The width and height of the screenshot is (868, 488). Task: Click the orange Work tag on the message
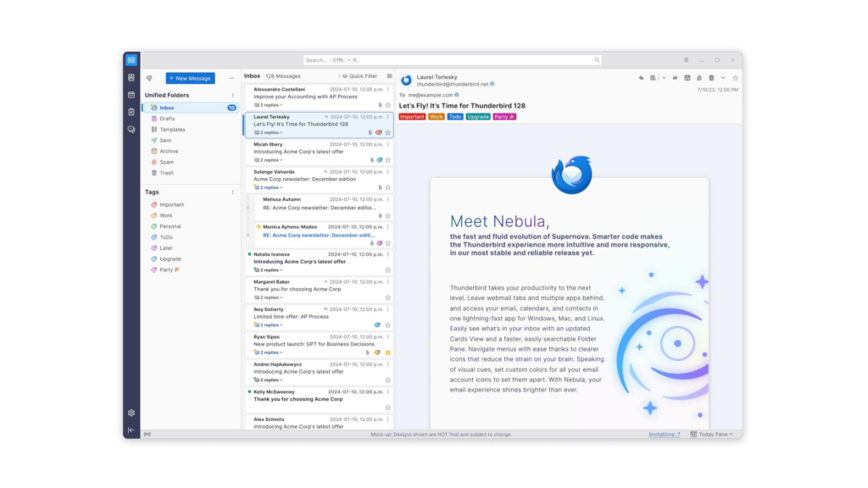coord(437,117)
